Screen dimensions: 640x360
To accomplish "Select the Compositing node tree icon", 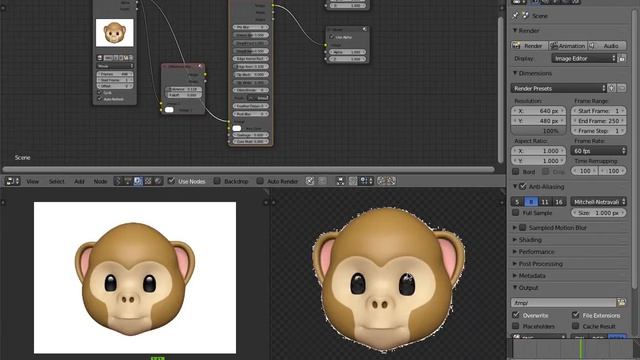I will (x=138, y=181).
